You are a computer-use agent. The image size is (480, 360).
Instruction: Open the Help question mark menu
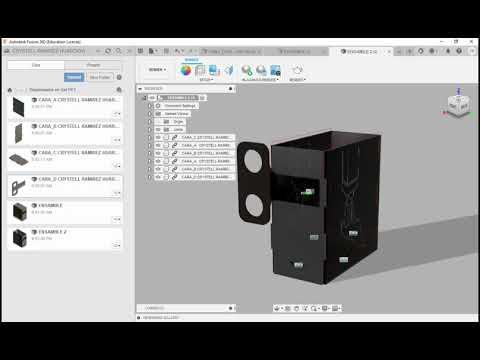tap(459, 51)
